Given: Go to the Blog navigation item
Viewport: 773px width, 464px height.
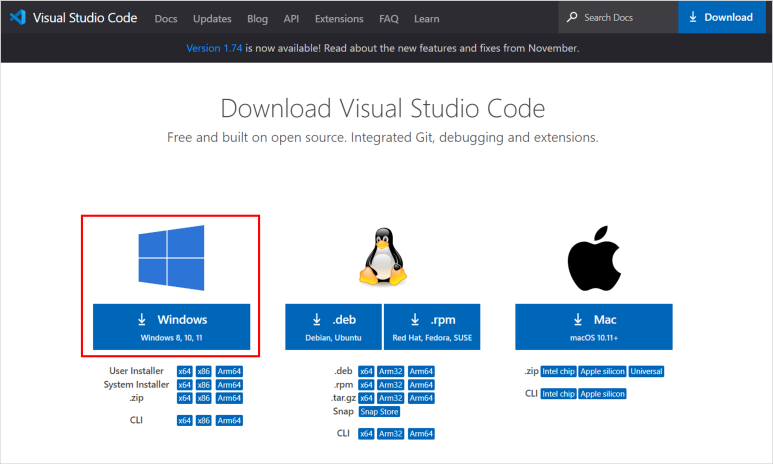Looking at the screenshot, I should pyautogui.click(x=257, y=19).
